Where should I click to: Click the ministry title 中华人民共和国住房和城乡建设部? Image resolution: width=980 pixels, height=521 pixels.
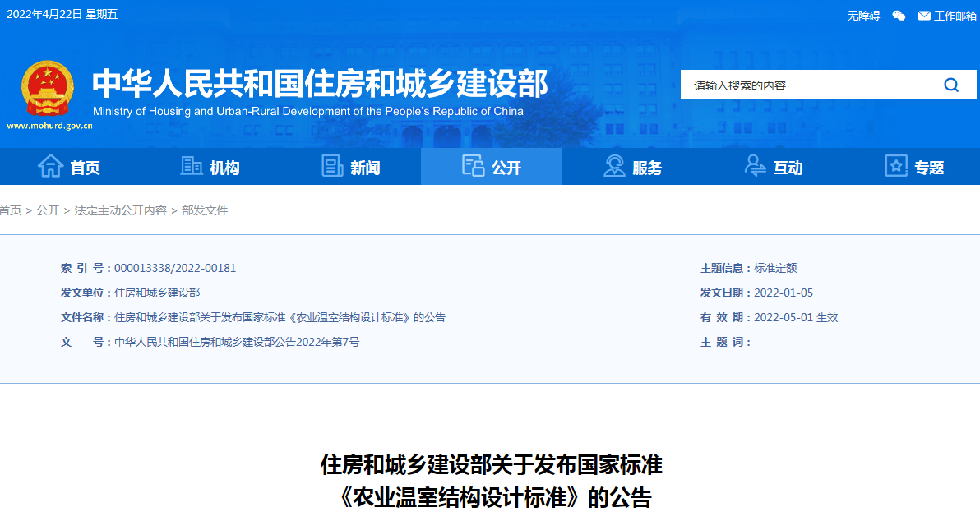(x=320, y=84)
